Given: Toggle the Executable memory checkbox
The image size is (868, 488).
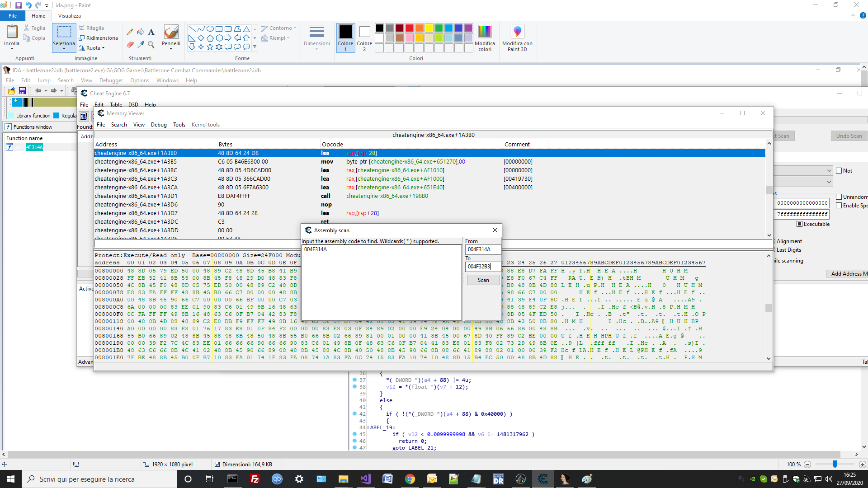Looking at the screenshot, I should [x=799, y=224].
